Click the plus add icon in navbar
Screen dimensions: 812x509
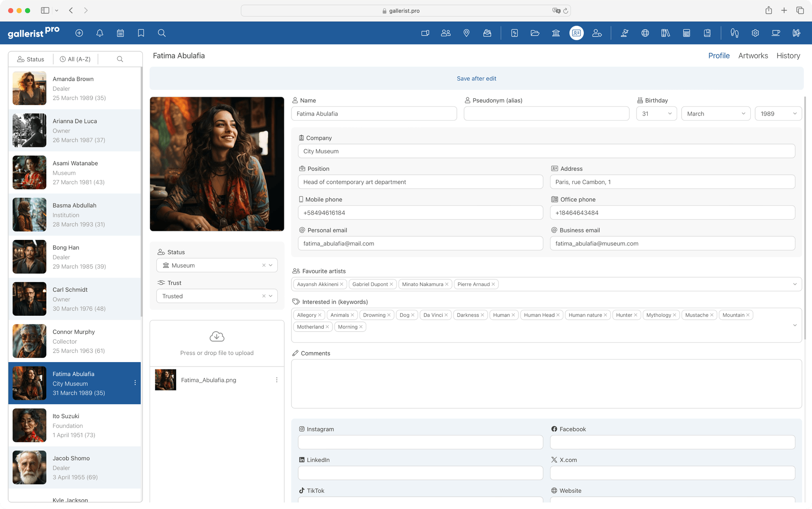[x=79, y=33]
